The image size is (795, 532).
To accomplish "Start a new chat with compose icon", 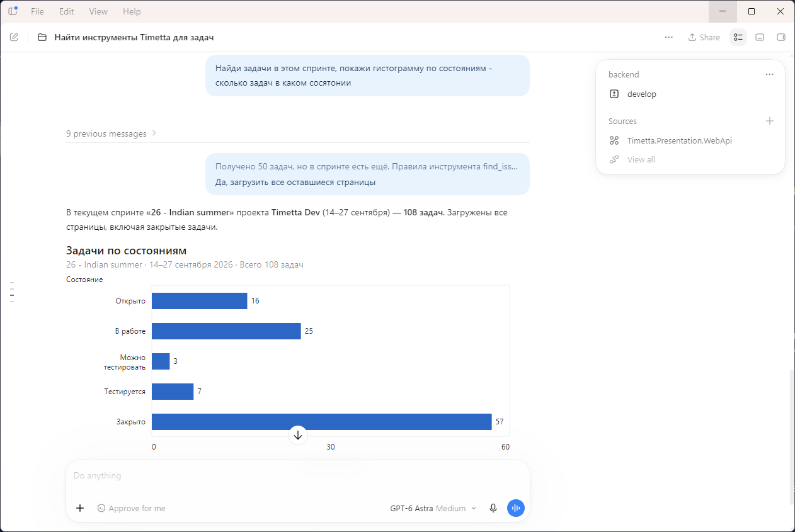I will click(14, 37).
